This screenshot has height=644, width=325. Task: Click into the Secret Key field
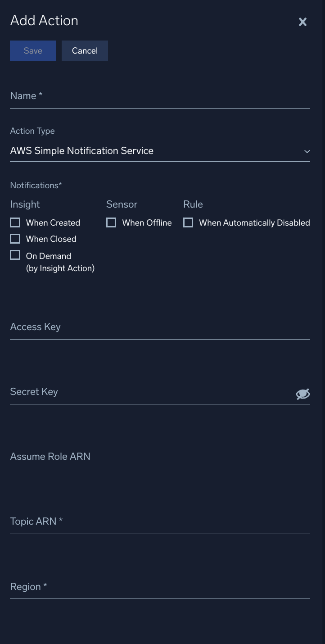click(x=135, y=396)
